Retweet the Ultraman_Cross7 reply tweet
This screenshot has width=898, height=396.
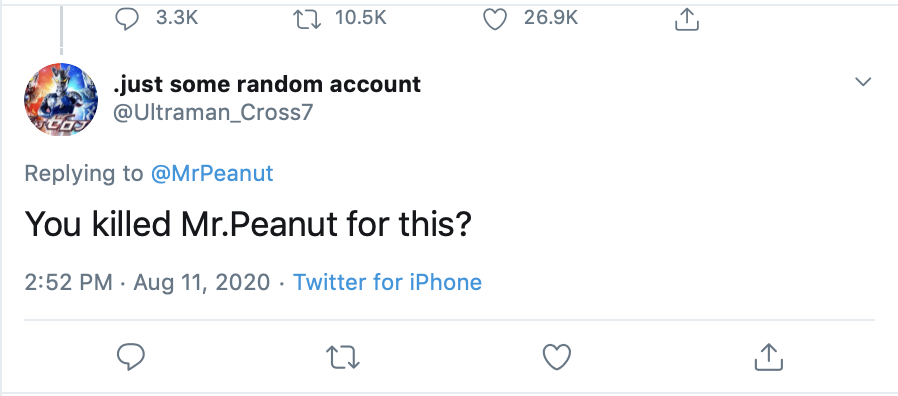pos(342,357)
